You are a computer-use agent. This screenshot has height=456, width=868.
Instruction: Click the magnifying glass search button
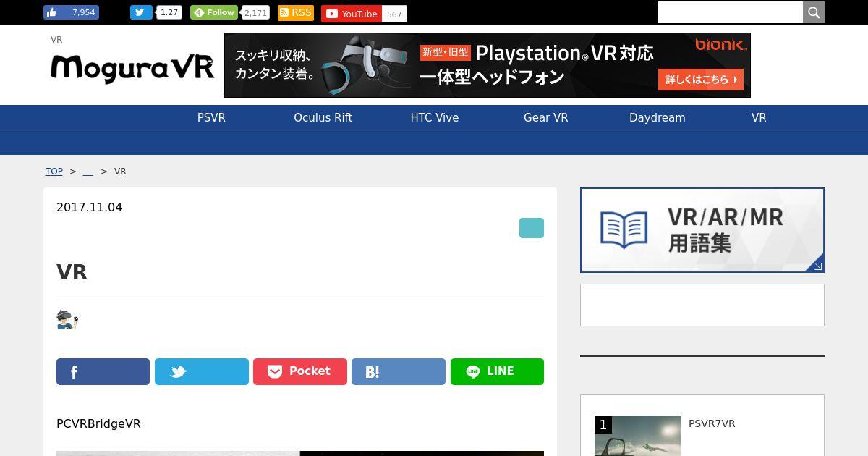click(814, 12)
